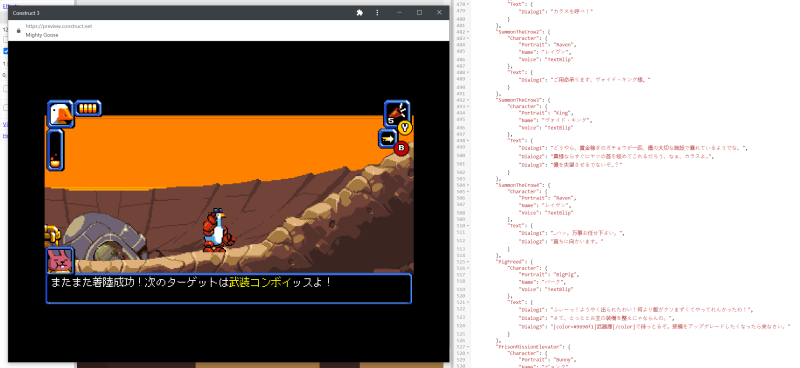Click the red B button badge
The image size is (800, 368).
pyautogui.click(x=401, y=149)
